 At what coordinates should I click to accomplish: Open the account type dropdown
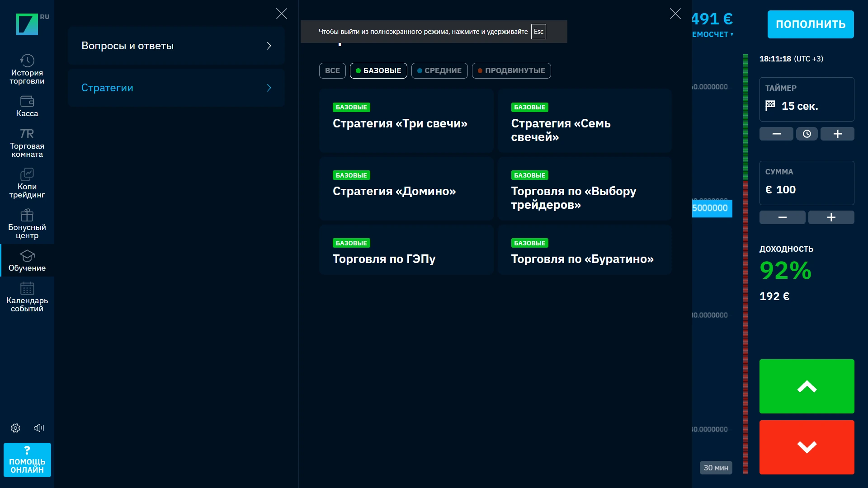(x=712, y=34)
